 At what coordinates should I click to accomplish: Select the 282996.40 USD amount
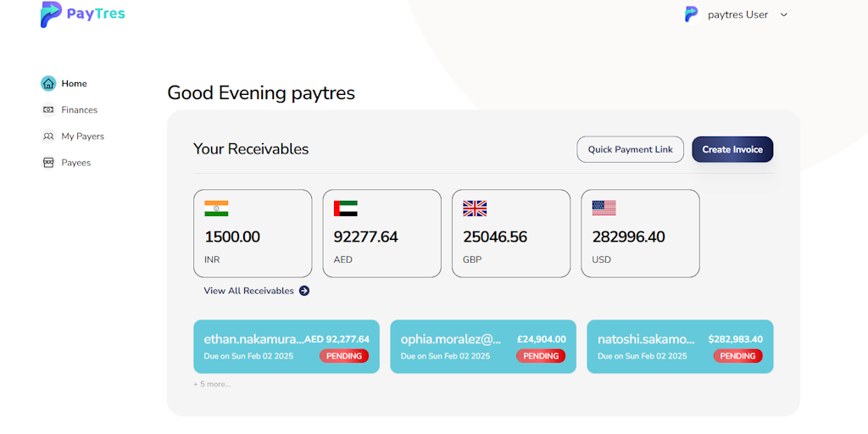tap(629, 237)
